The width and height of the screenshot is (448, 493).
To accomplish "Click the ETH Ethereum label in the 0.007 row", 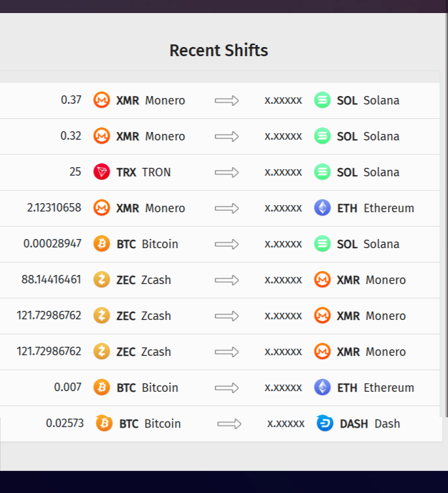I will (376, 388).
